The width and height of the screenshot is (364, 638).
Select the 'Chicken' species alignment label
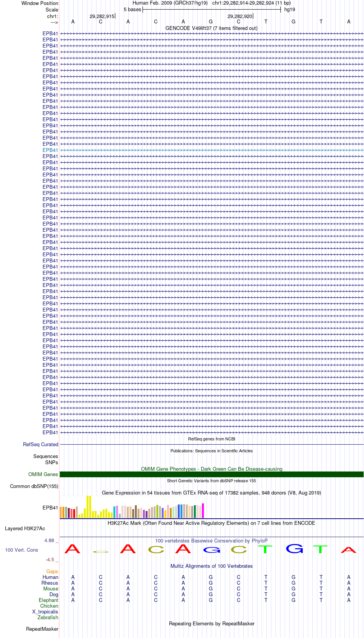tap(49, 606)
